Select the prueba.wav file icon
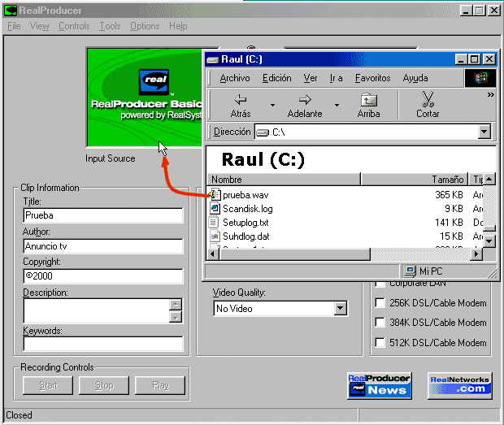This screenshot has height=425, width=504. point(215,195)
